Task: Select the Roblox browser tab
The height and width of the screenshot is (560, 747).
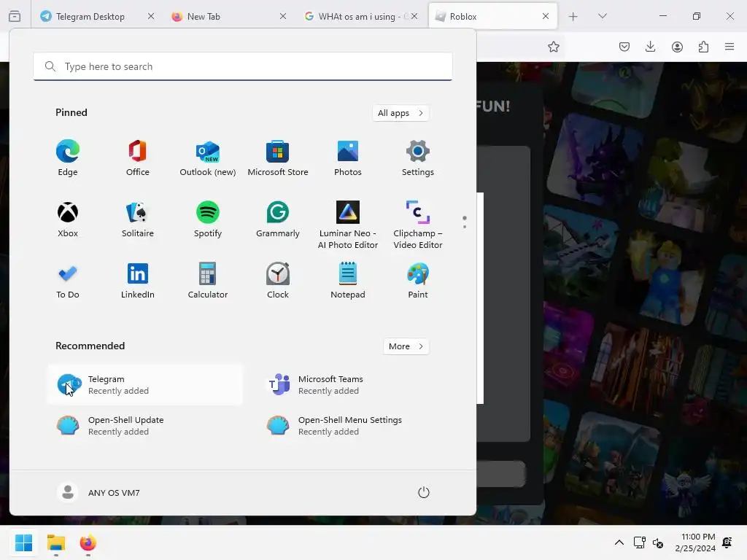Action: click(x=493, y=16)
